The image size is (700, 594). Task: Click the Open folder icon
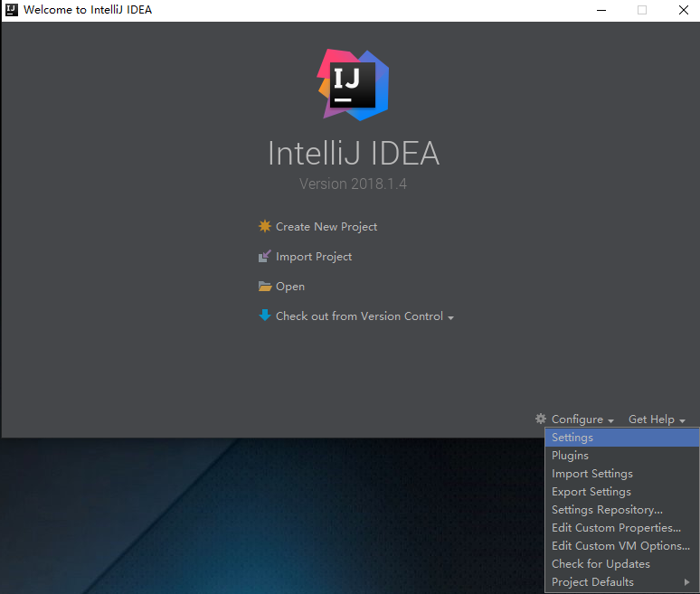click(x=265, y=286)
